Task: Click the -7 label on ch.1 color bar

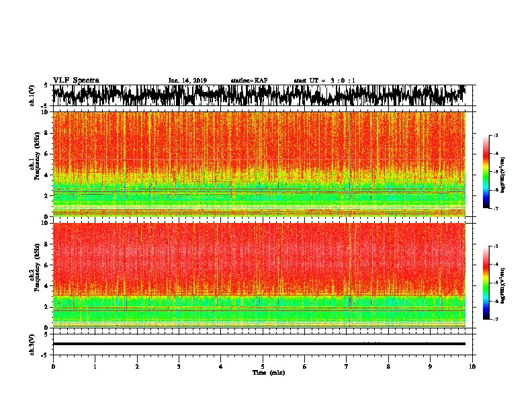Action: (495, 209)
